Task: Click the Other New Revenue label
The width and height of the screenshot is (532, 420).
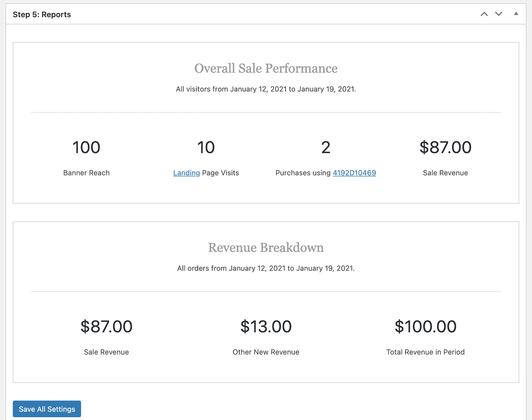Action: click(x=266, y=352)
